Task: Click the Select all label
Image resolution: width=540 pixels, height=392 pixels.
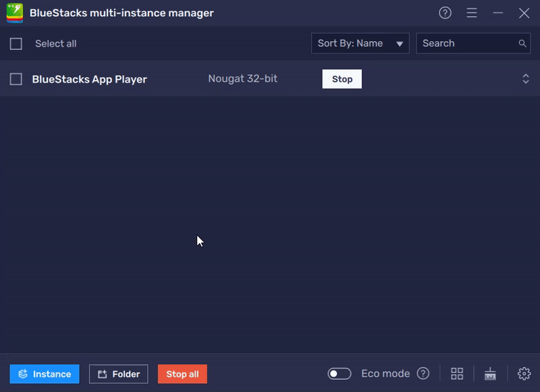Action: click(x=56, y=44)
